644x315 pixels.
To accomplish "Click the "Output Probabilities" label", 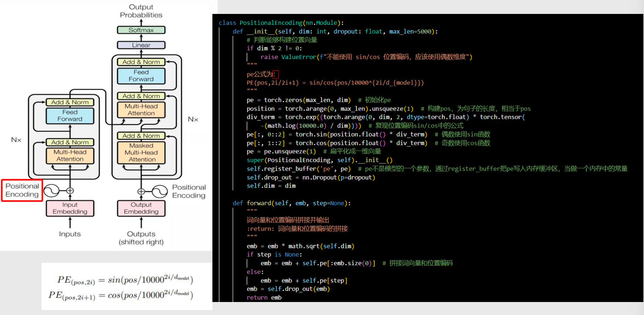I will pyautogui.click(x=141, y=11).
